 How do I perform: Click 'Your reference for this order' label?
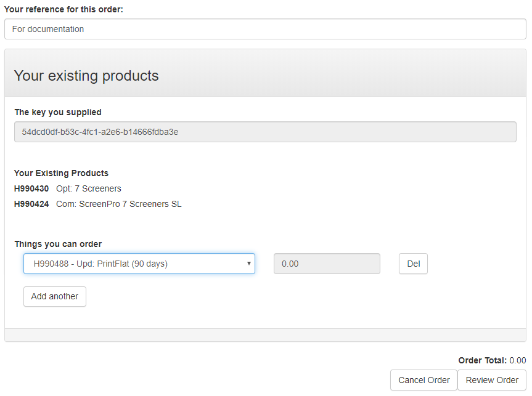[63, 9]
